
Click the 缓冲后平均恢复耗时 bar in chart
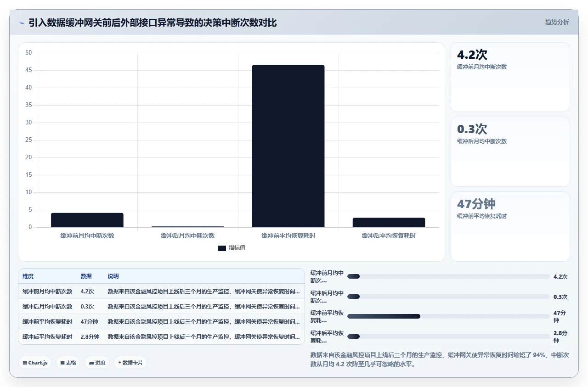389,223
